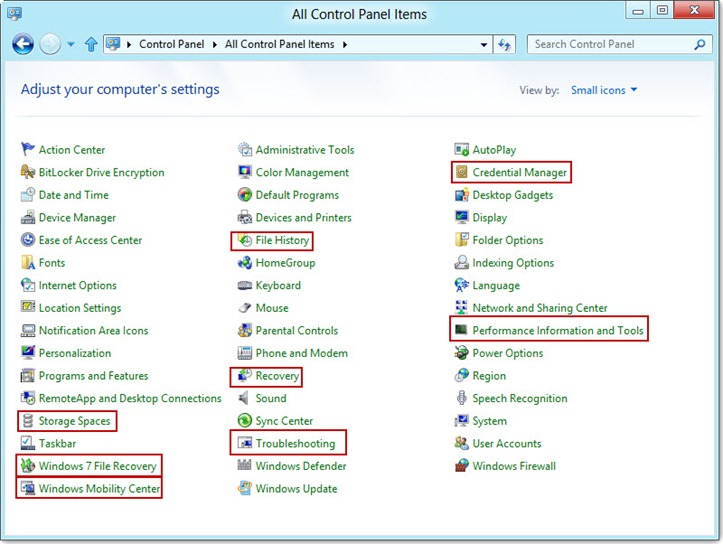Open the Desktop Gadgets link
Viewport: 723px width, 544px height.
(x=513, y=195)
